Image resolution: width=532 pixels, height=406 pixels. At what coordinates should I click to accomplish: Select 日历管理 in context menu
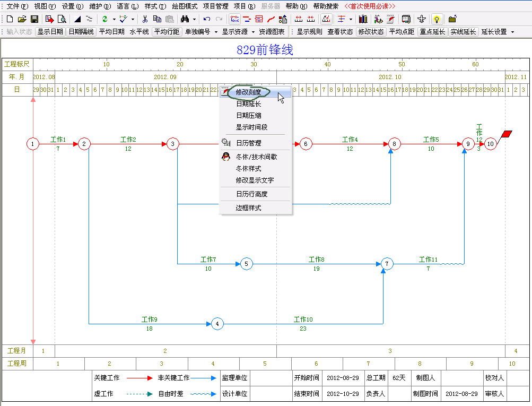[255, 143]
